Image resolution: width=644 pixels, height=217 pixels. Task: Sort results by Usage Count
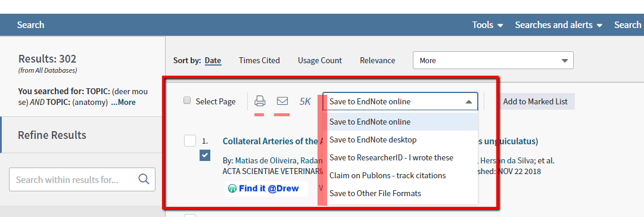pyautogui.click(x=319, y=60)
